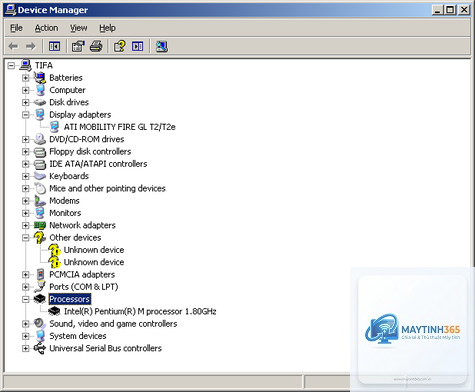Click the Mice and other pointing devices icon
The width and height of the screenshot is (475, 392).
click(x=40, y=188)
